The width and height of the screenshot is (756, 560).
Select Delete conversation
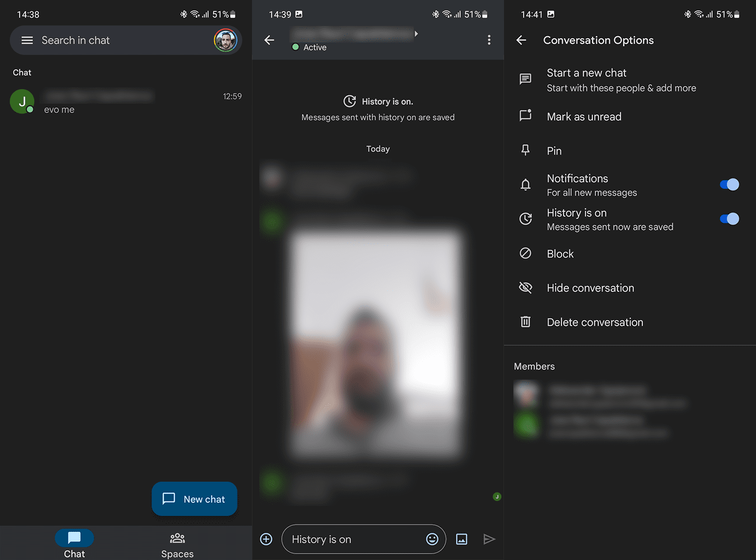(630, 322)
